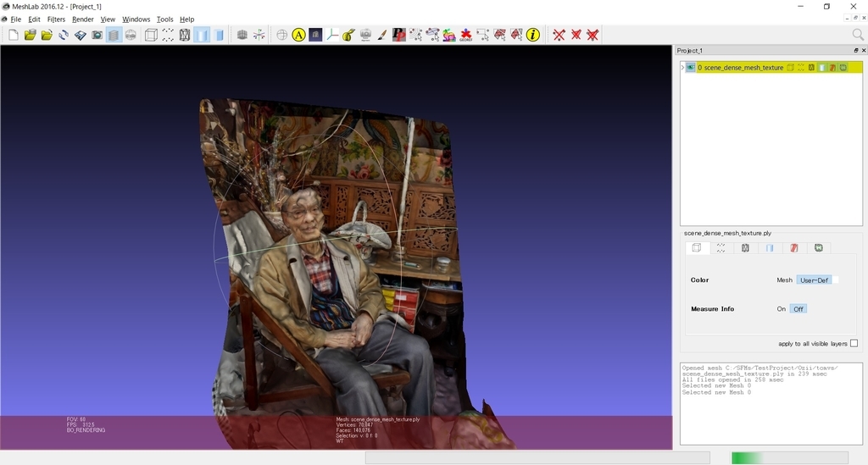Toggle fill solid rendering in toolbar
Image resolution: width=868 pixels, height=465 pixels.
click(x=202, y=35)
